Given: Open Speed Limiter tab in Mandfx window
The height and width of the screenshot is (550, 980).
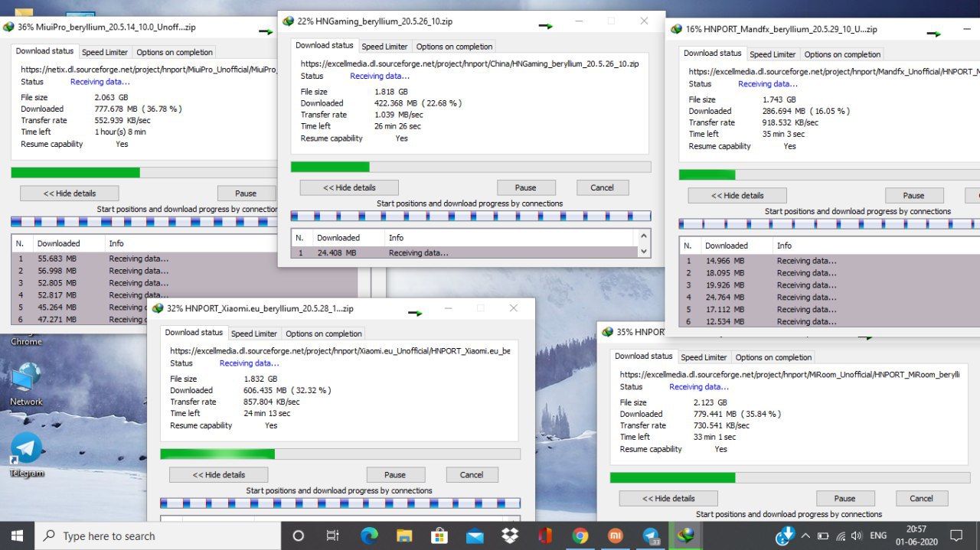Looking at the screenshot, I should (x=773, y=54).
